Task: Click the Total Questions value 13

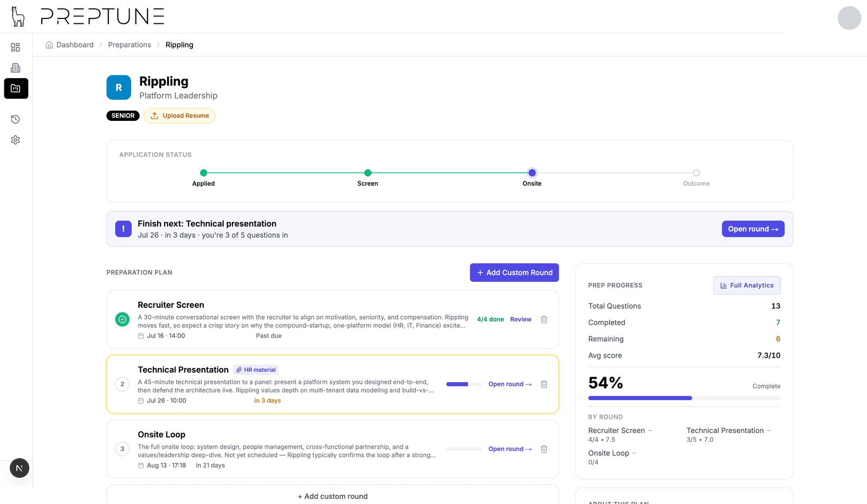Action: [x=776, y=306]
